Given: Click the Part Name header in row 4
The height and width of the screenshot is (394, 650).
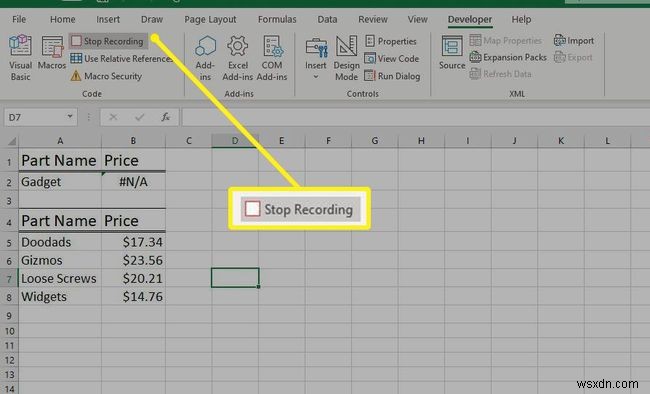Looking at the screenshot, I should [60, 221].
